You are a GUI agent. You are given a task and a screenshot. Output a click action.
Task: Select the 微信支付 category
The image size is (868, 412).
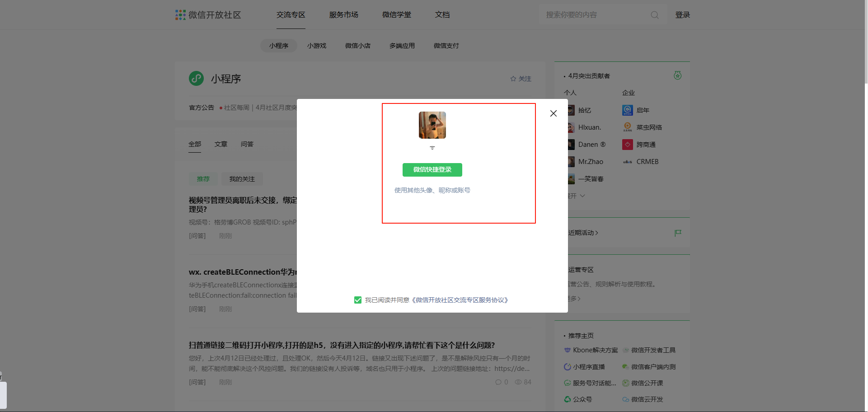tap(446, 46)
